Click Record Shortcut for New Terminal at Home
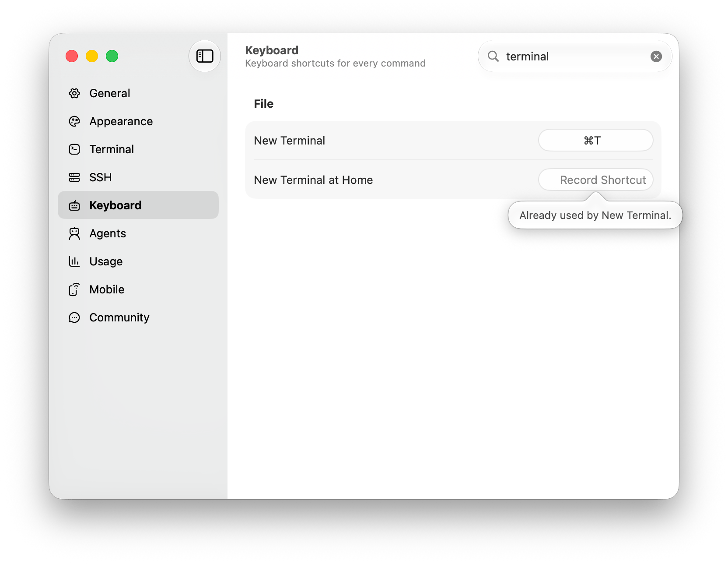 pos(595,180)
